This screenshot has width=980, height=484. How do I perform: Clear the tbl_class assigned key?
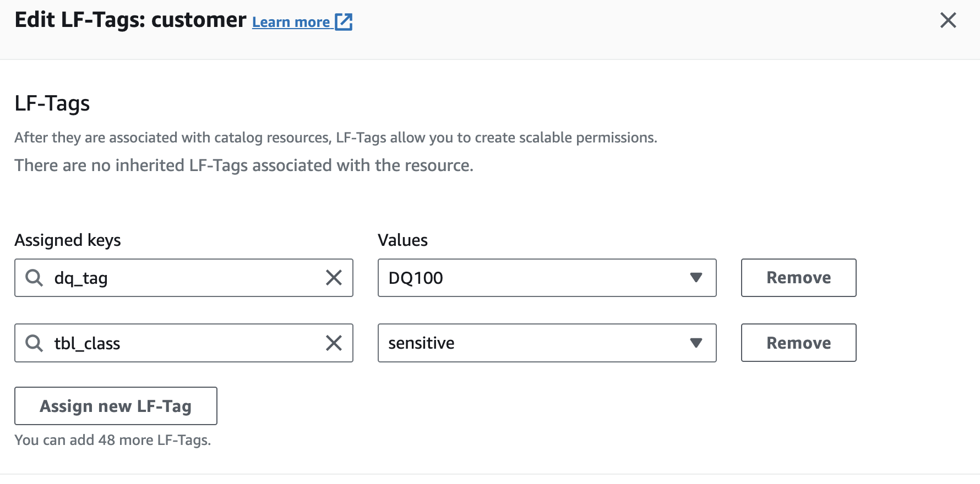[x=334, y=343]
